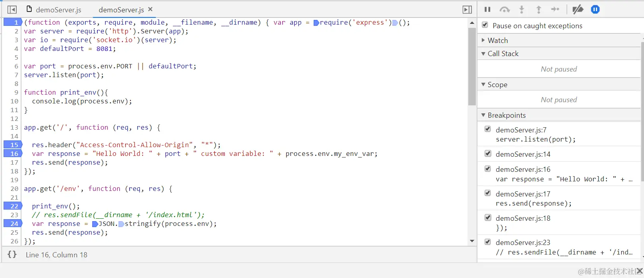Pretty print the source with braces icon
Image resolution: width=644 pixels, height=278 pixels.
pyautogui.click(x=12, y=255)
